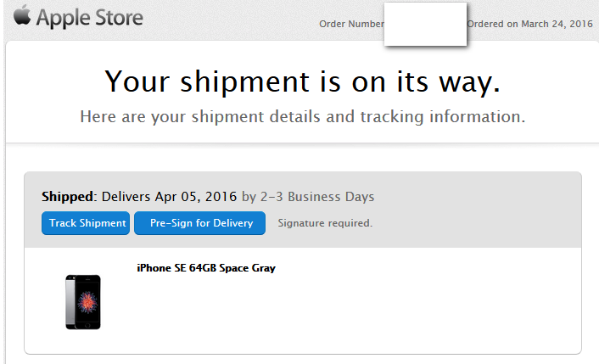Click the 'Your shipment is on its way' headline
This screenshot has width=599, height=364.
click(302, 81)
